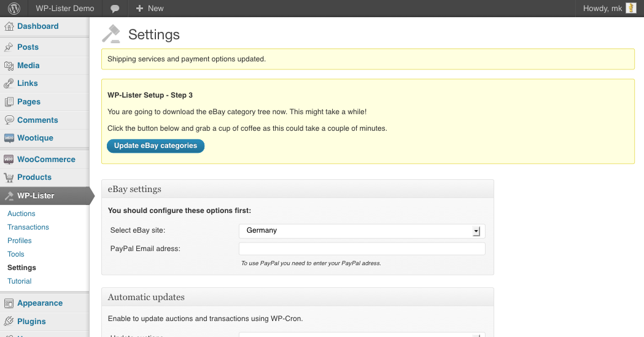Screen dimensions: 644x337
Task: Click the WP-Lister hammer icon in sidebar
Action: tap(9, 196)
